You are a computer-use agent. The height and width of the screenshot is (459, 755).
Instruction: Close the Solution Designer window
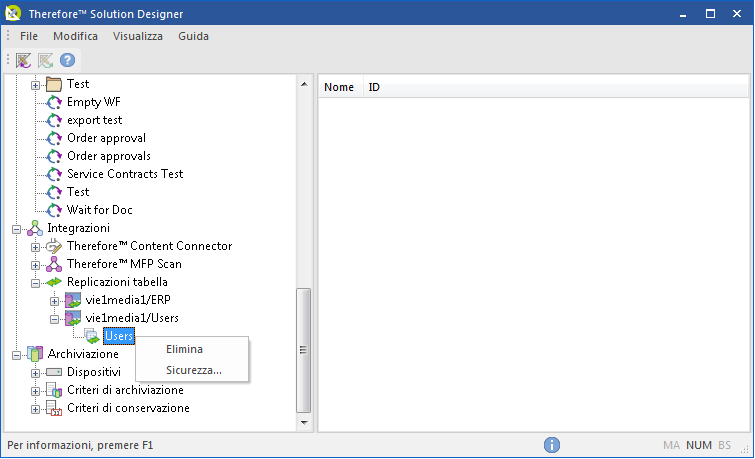737,13
